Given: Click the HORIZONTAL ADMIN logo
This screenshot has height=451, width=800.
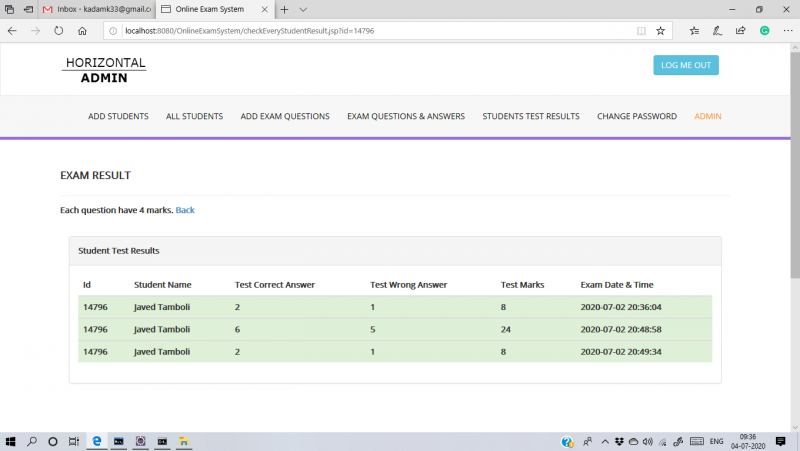Looking at the screenshot, I should coord(104,70).
